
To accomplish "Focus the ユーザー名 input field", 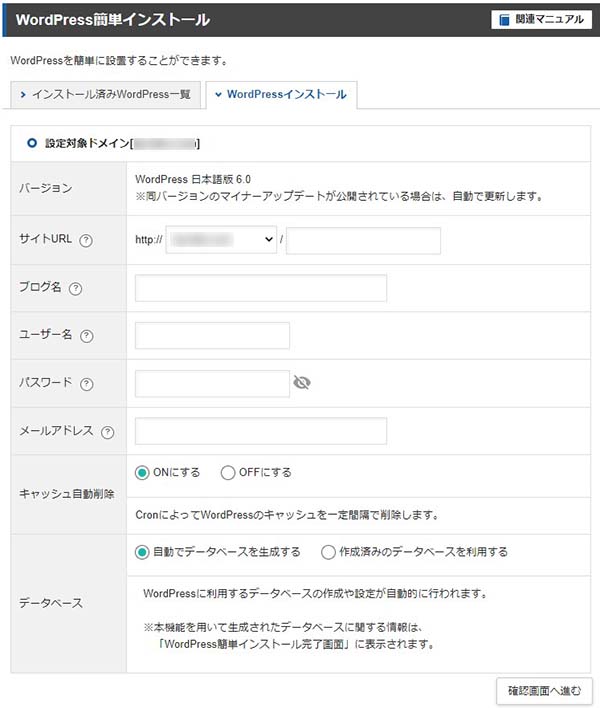I will coord(212,335).
